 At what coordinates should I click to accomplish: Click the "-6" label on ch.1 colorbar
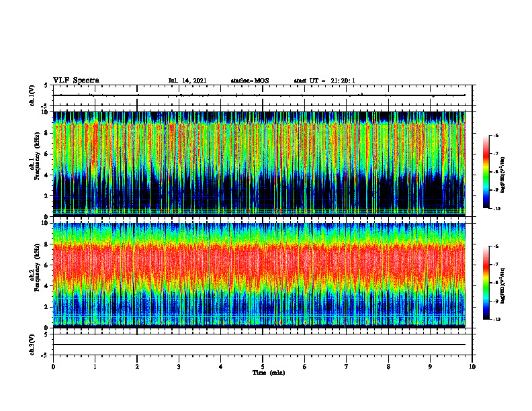(x=496, y=135)
